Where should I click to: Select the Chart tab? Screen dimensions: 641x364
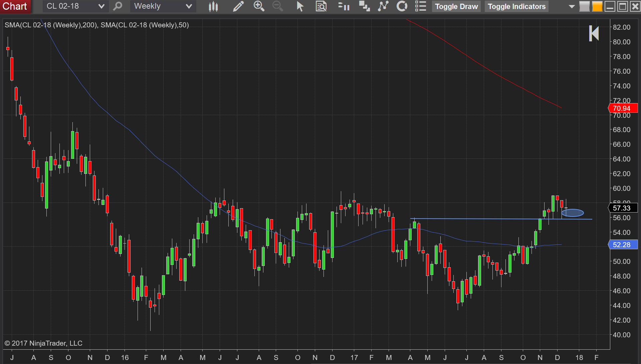pyautogui.click(x=15, y=6)
